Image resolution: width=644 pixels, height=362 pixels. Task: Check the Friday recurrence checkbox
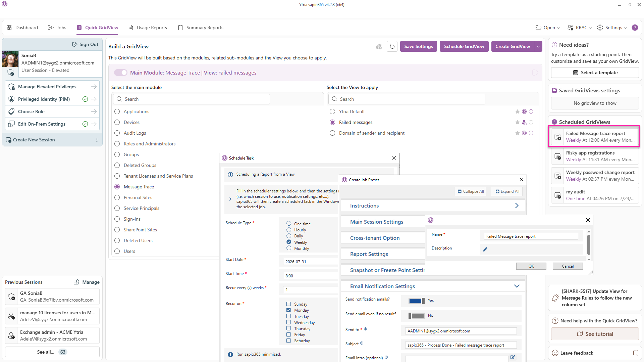pyautogui.click(x=288, y=334)
